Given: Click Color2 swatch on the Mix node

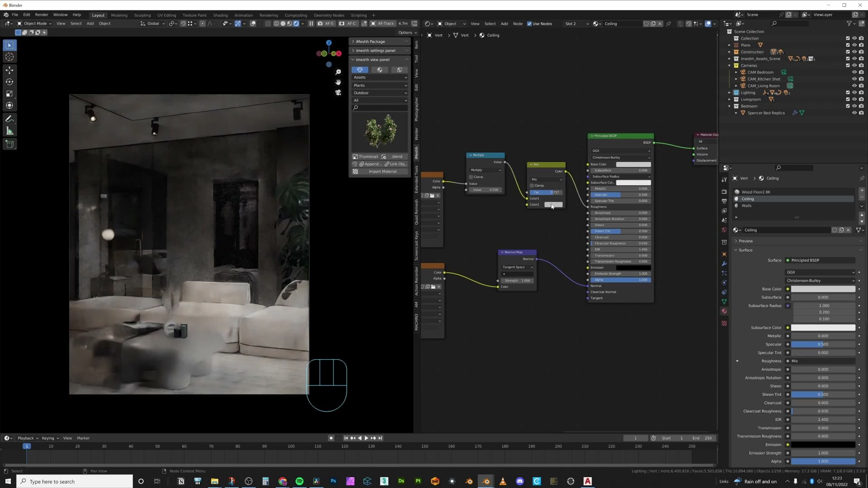Looking at the screenshot, I should (553, 205).
